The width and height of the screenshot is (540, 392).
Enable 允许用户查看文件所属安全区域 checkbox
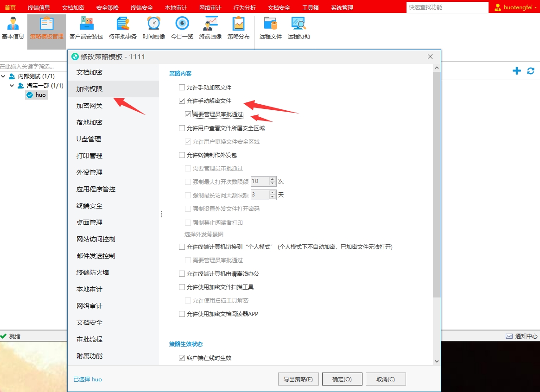[x=182, y=128]
